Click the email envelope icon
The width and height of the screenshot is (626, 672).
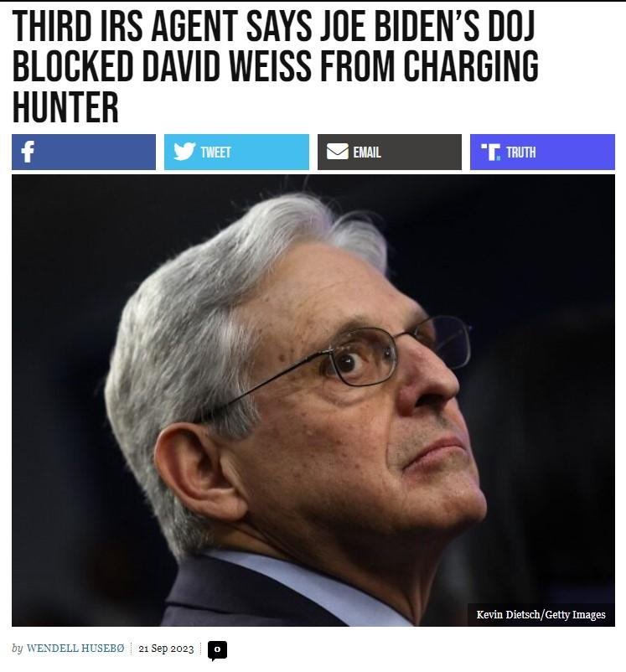coord(338,152)
